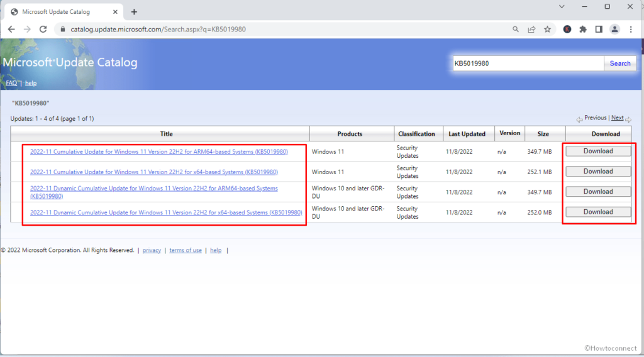Viewport: 644px width, 357px height.
Task: Open the Dynamic Cumulative Update x64 link
Action: [x=166, y=212]
